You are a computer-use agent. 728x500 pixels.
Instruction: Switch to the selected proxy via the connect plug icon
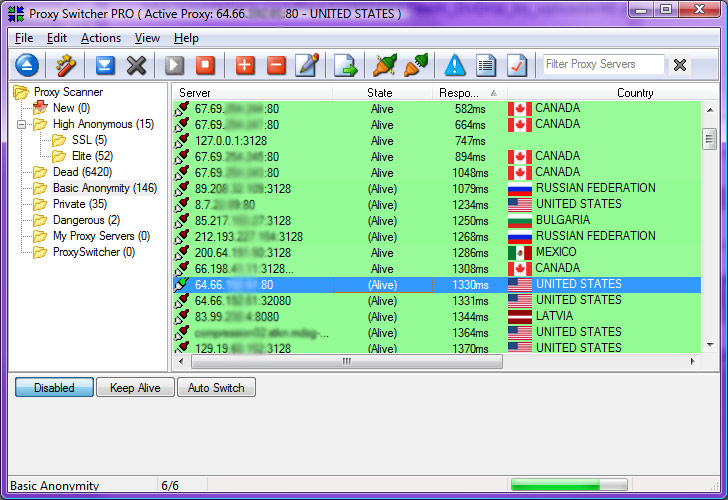(385, 65)
